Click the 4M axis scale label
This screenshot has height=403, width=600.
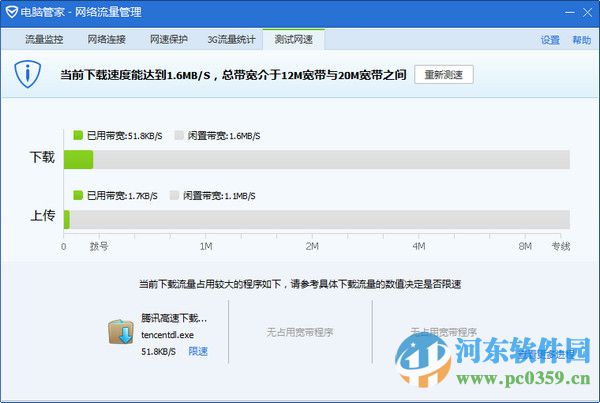point(419,246)
